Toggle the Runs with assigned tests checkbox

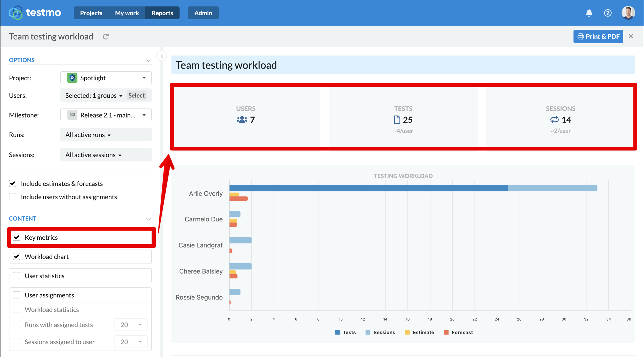pos(17,325)
